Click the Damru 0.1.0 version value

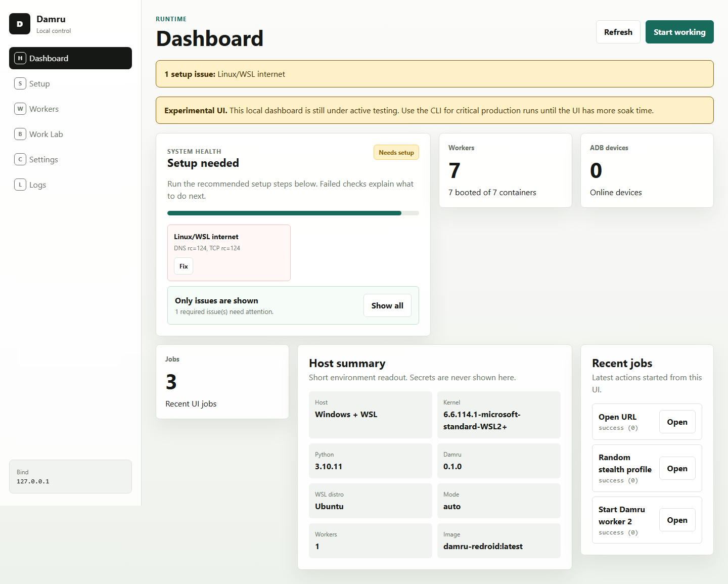point(452,466)
